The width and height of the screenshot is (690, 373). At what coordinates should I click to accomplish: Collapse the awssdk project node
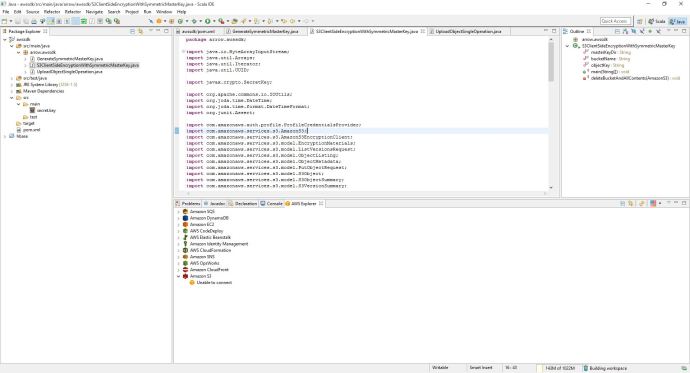point(5,40)
